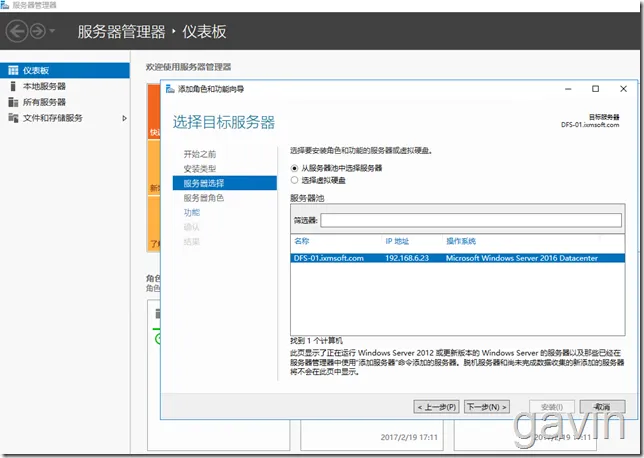Select 仪表板 in the left navigation
The image size is (644, 458).
click(65, 70)
